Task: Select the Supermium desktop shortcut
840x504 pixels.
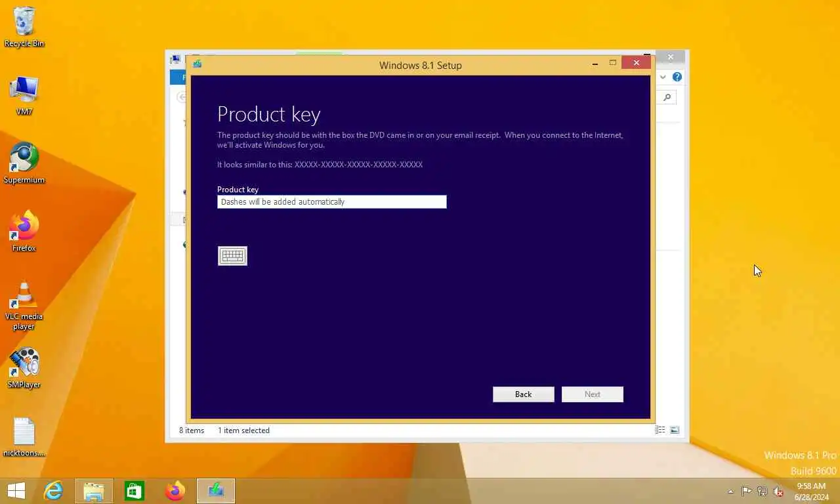Action: pyautogui.click(x=24, y=163)
